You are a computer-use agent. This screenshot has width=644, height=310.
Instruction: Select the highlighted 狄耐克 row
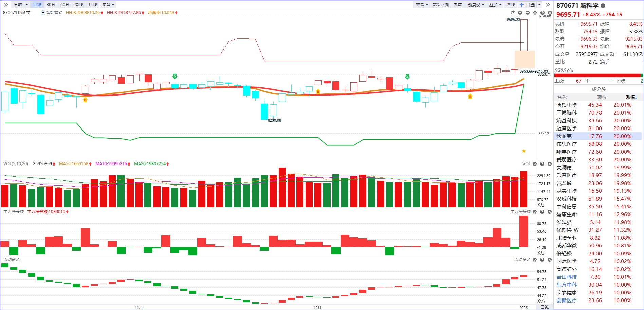coord(598,136)
